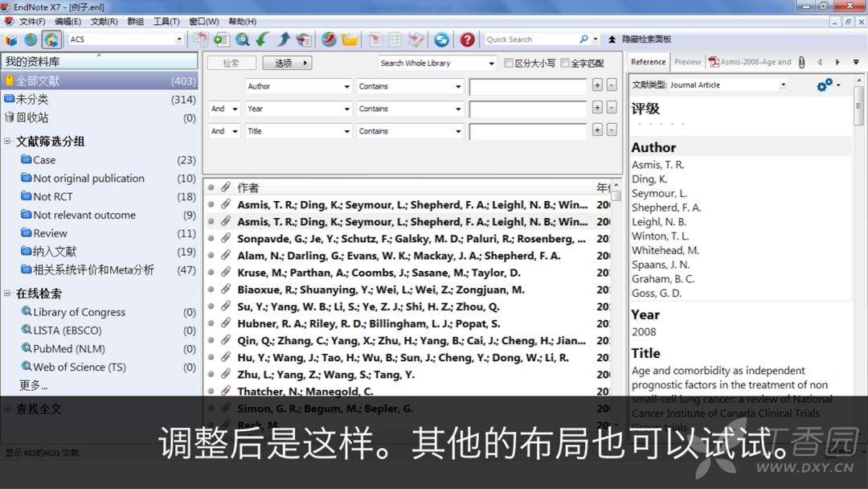Click Return to Word Processor icon
The image size is (868, 489).
[x=416, y=39]
